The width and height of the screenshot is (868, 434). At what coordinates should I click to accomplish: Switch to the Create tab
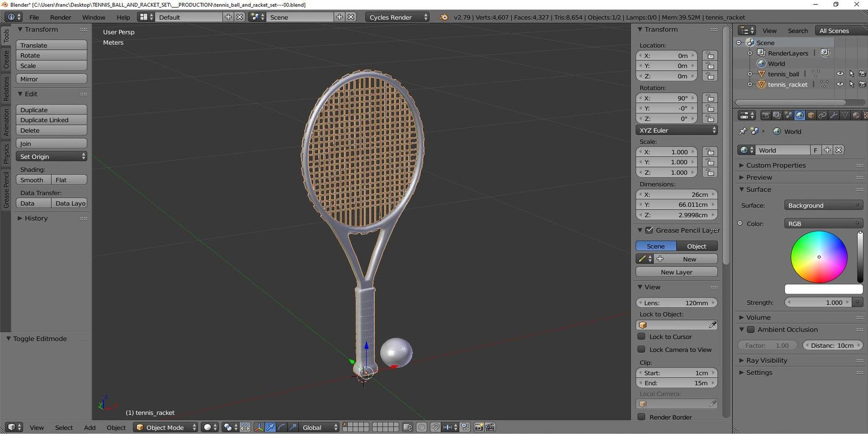tap(6, 59)
